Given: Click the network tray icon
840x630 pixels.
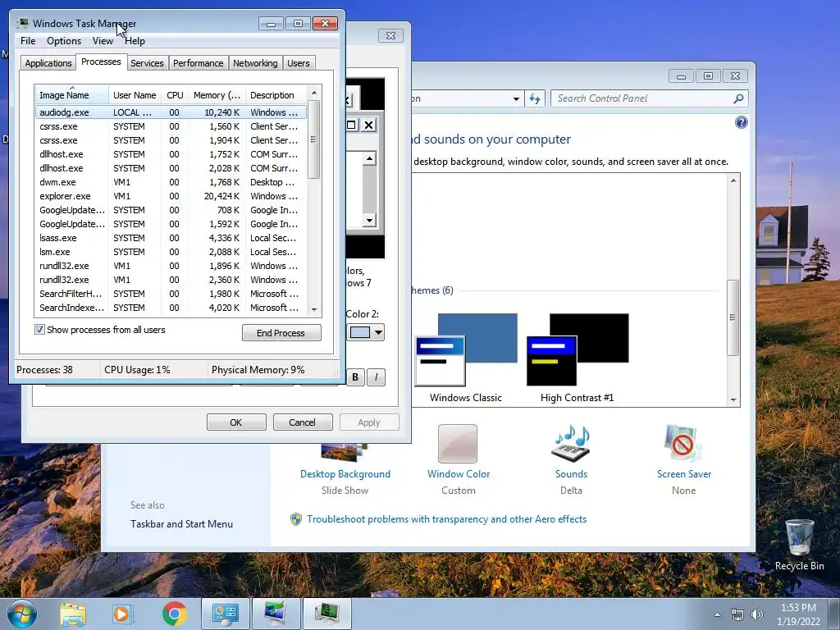Looking at the screenshot, I should pyautogui.click(x=737, y=614).
